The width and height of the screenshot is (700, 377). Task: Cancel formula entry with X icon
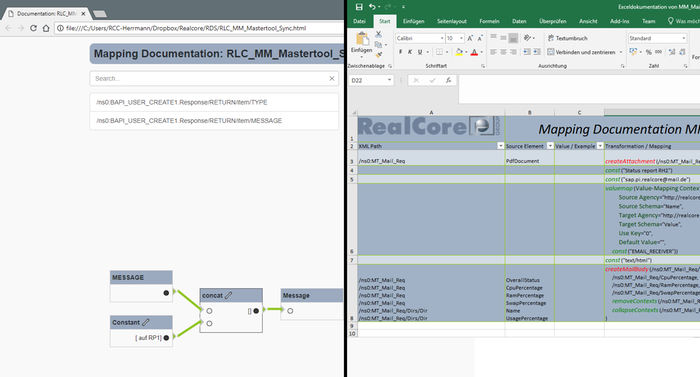coord(416,80)
